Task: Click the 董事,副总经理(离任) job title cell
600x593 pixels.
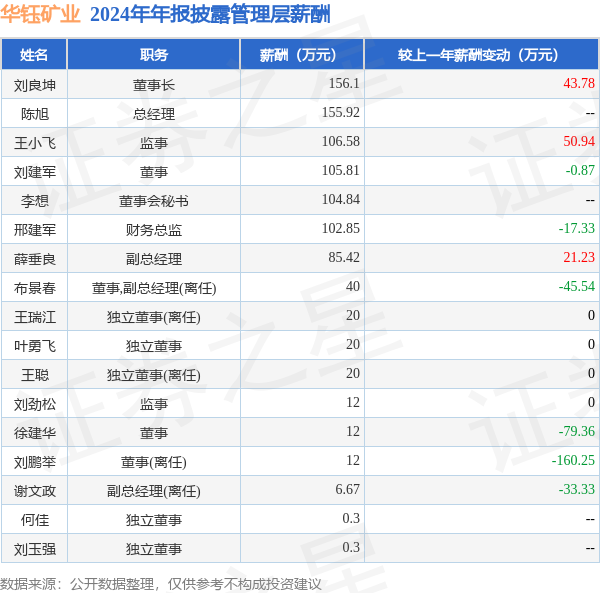Action: tap(154, 288)
